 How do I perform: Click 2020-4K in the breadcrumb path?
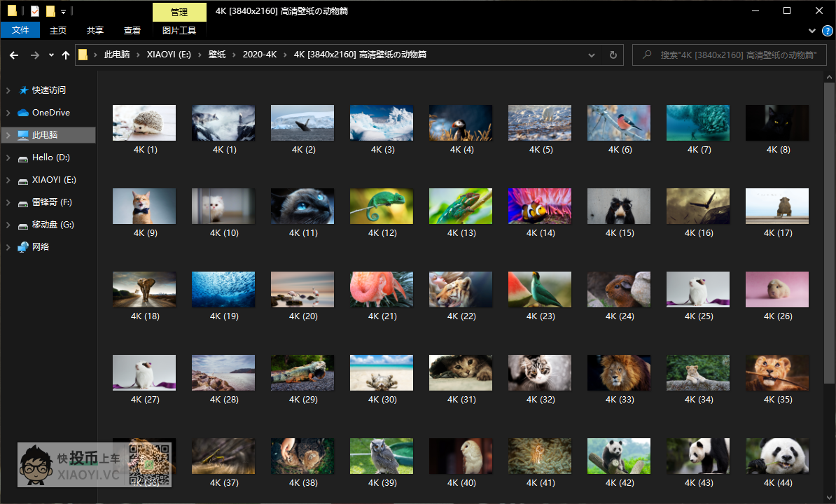[259, 55]
